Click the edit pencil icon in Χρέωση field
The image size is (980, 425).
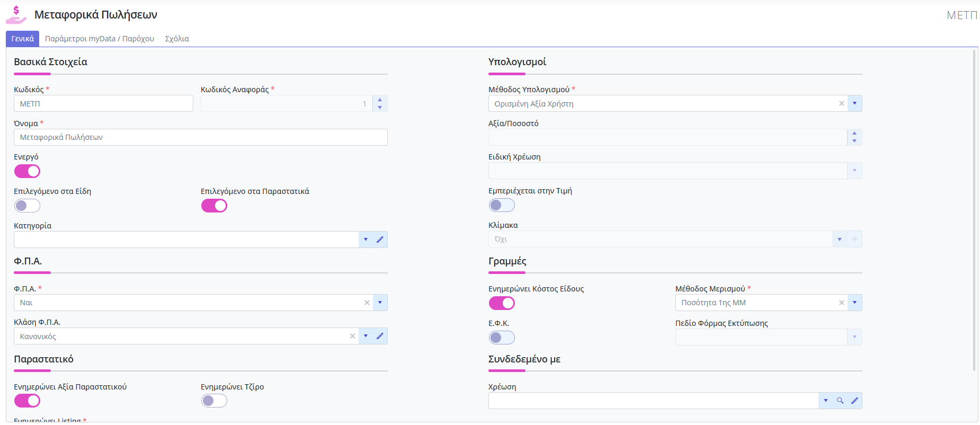[854, 401]
